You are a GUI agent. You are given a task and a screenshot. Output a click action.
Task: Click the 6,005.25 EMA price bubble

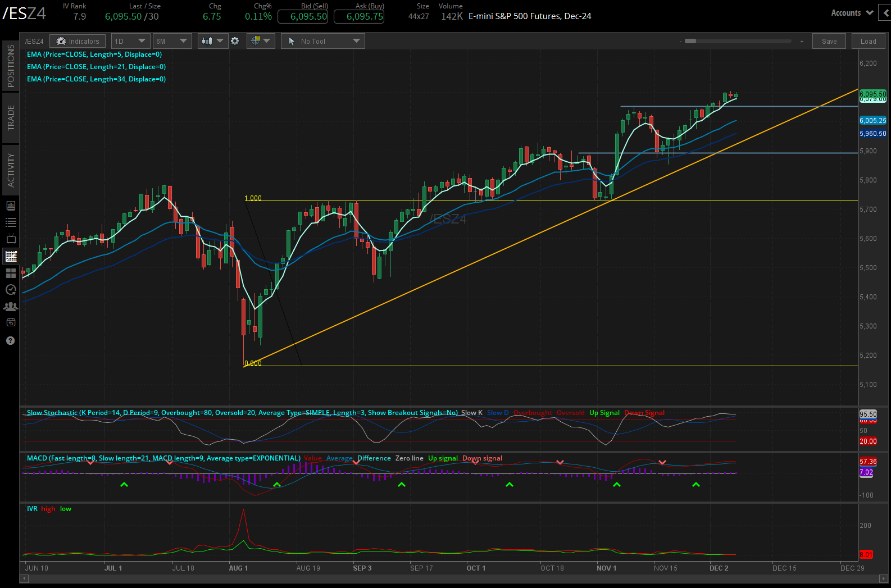(872, 121)
